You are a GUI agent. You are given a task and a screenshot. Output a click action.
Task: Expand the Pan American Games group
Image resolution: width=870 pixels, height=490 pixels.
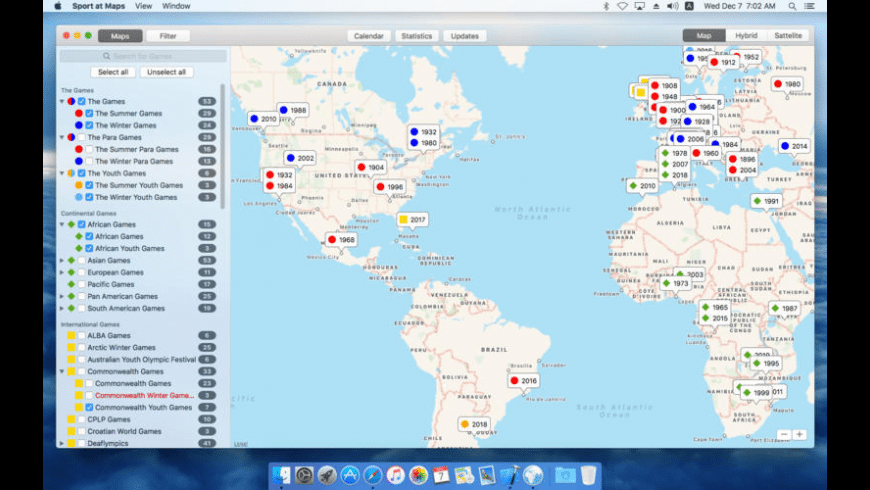pos(62,296)
